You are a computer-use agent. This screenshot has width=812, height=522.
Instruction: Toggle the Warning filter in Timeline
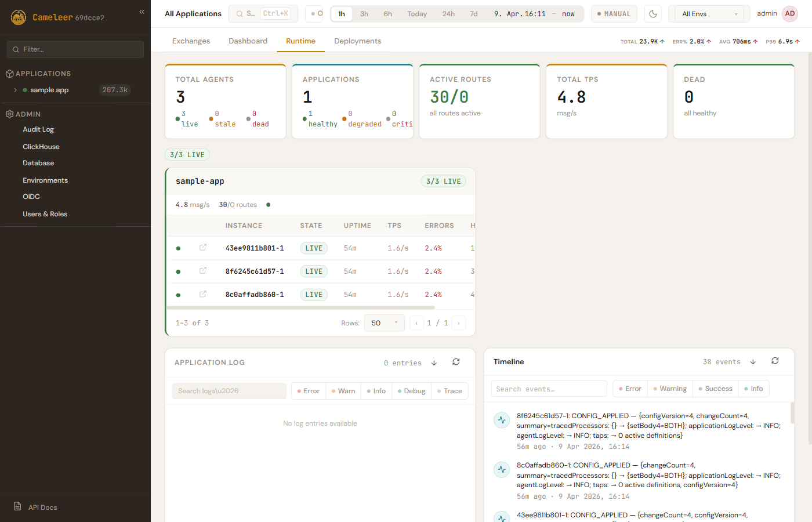coord(669,389)
